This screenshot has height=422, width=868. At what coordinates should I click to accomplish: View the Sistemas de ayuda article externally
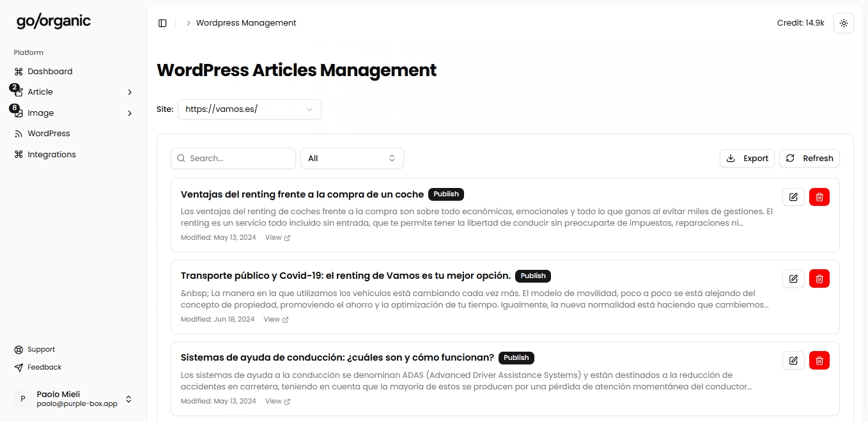click(277, 402)
